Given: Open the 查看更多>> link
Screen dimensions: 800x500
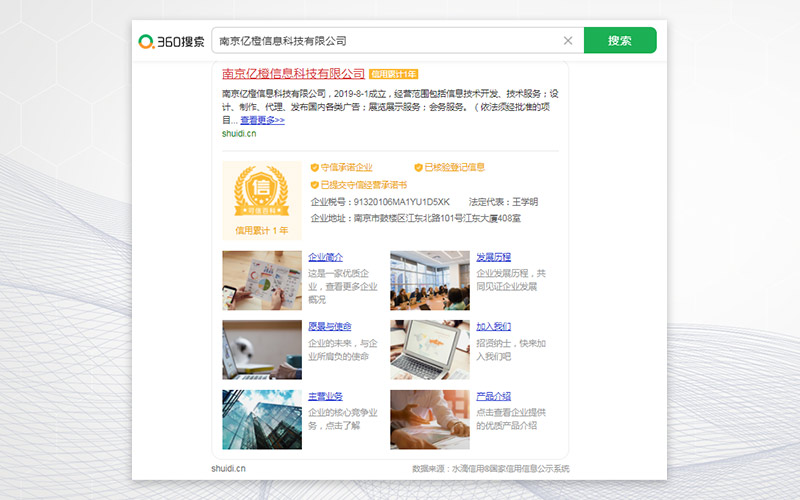Looking at the screenshot, I should click(262, 120).
